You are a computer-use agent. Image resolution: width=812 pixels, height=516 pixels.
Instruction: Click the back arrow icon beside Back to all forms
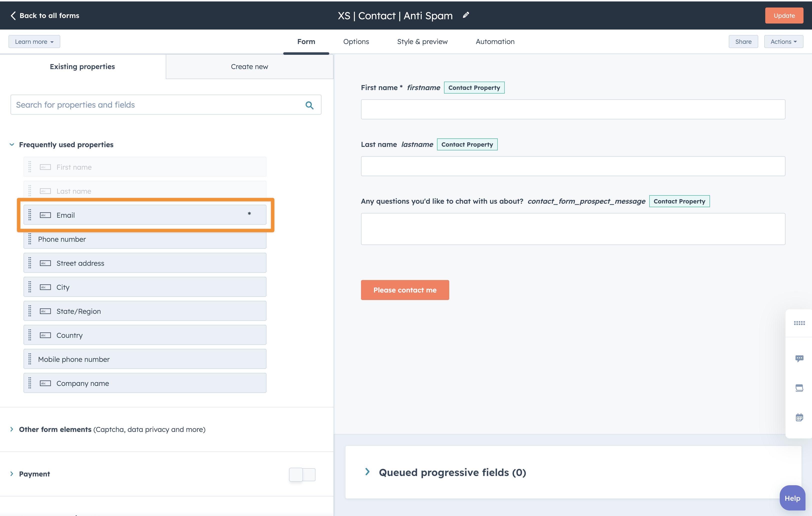pyautogui.click(x=13, y=16)
